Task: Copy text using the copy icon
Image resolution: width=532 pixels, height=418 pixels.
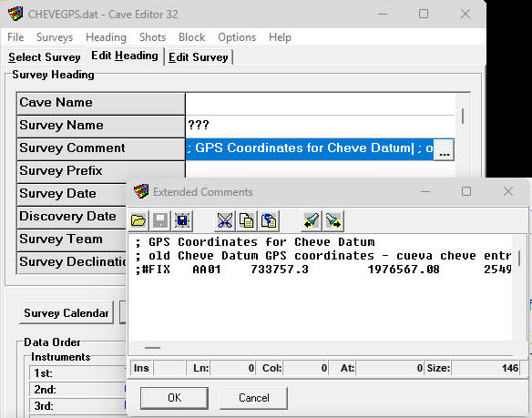Action: coord(247,220)
